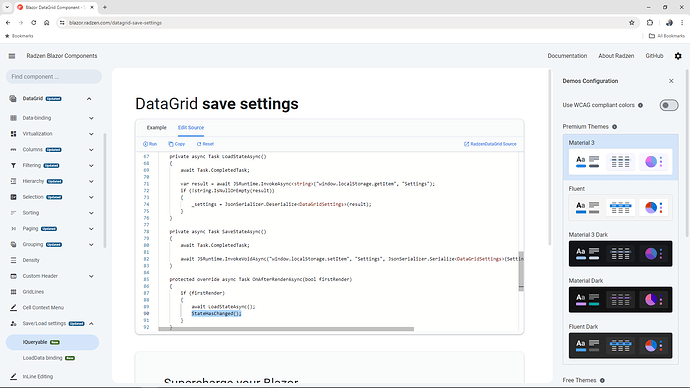
Task: Click the Paging sidebar icon
Action: tap(13, 229)
